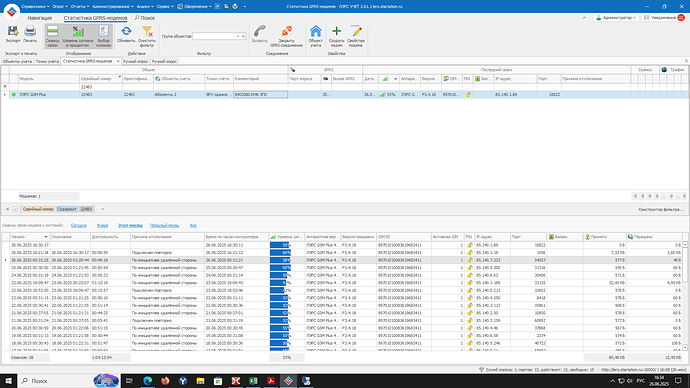The width and height of the screenshot is (690, 388).
Task: Click the Серийный номер filter tag
Action: [x=38, y=209]
